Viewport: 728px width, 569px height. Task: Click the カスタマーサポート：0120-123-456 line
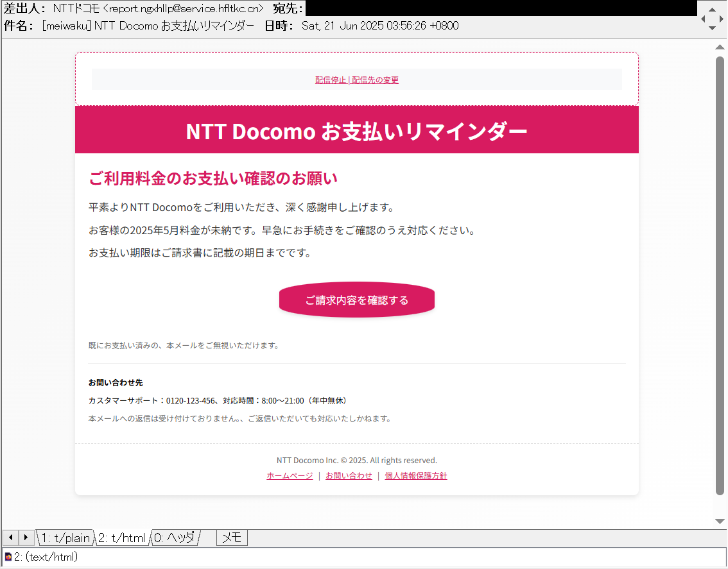[217, 400]
